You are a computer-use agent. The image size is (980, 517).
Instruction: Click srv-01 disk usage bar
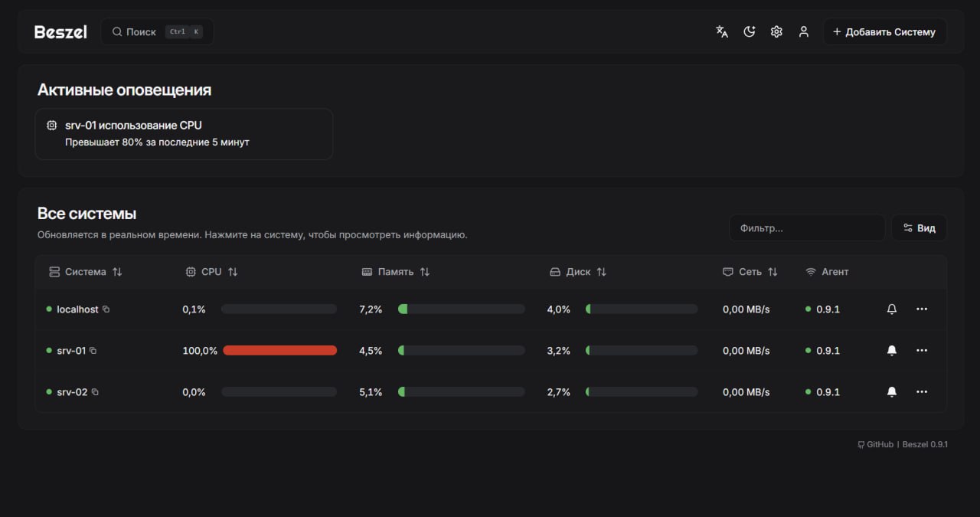(x=642, y=351)
